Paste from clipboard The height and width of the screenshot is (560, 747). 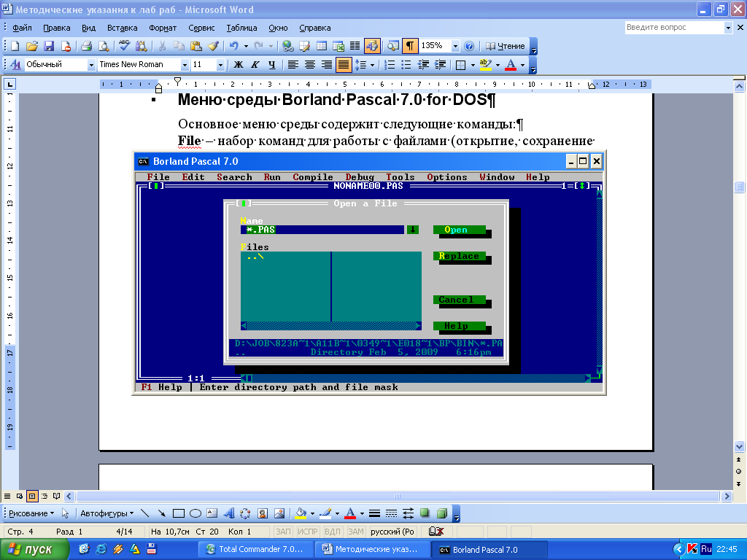pos(196,46)
